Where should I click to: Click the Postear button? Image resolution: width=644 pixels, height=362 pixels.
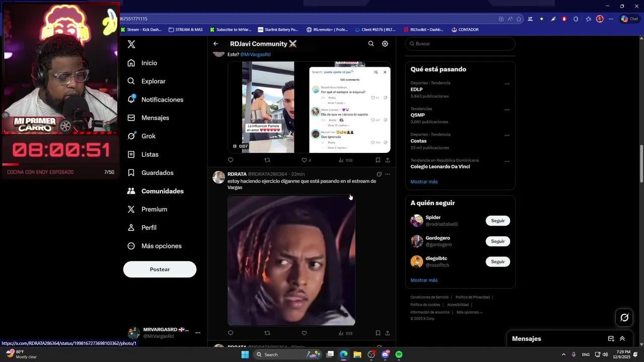(159, 269)
